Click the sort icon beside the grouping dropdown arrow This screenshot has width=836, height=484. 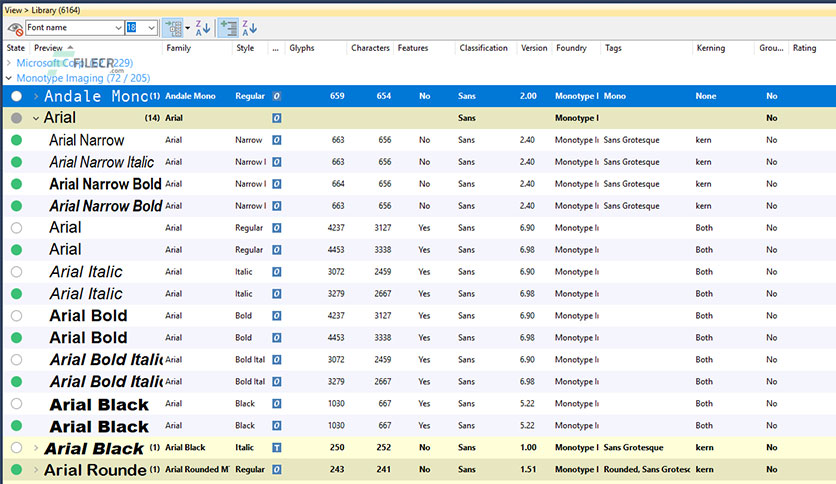coord(203,28)
